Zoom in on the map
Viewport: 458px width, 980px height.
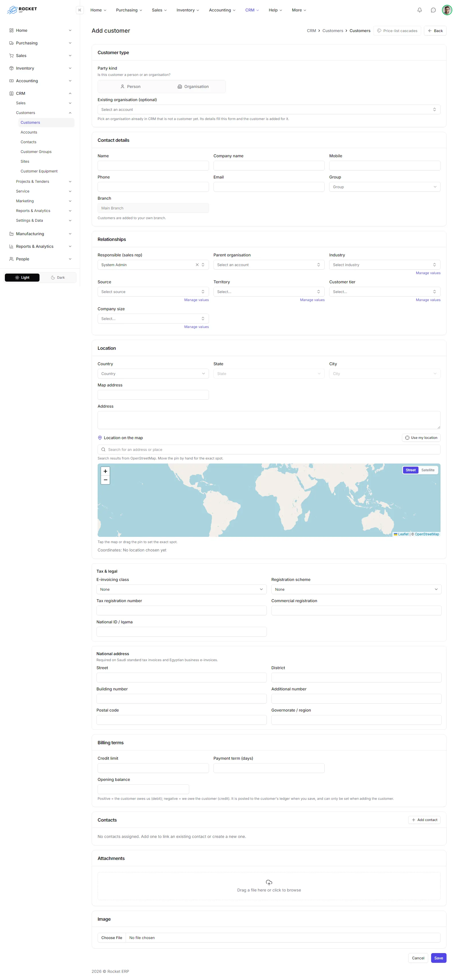[105, 471]
